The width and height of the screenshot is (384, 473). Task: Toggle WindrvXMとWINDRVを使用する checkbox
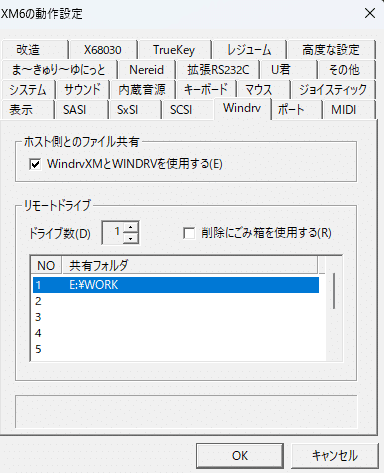(35, 164)
